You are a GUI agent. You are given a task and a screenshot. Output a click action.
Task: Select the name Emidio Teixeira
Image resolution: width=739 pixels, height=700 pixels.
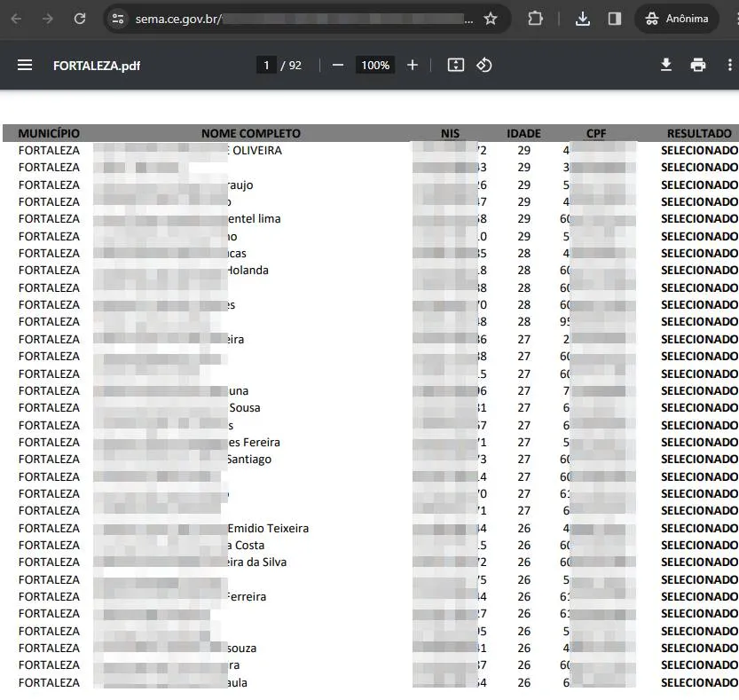pos(268,529)
